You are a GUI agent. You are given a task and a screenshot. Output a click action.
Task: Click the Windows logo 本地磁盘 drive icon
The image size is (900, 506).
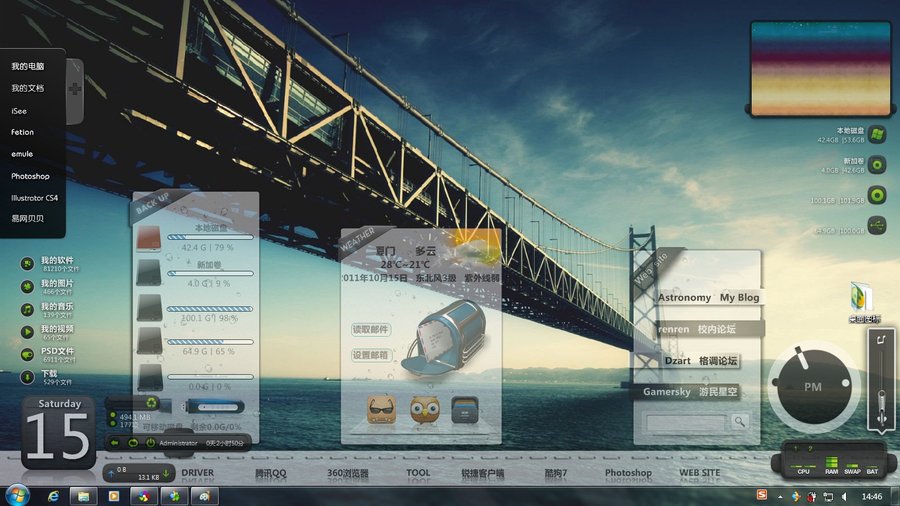click(876, 135)
